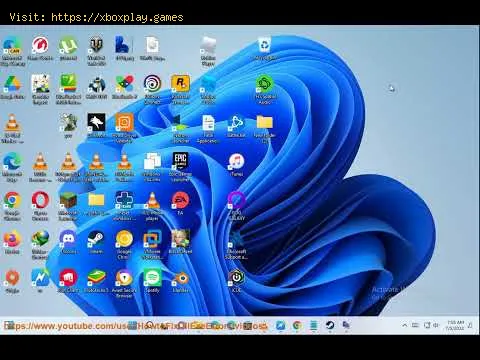
Task: Click the Steam icon in the taskbar
Action: pyautogui.click(x=330, y=325)
